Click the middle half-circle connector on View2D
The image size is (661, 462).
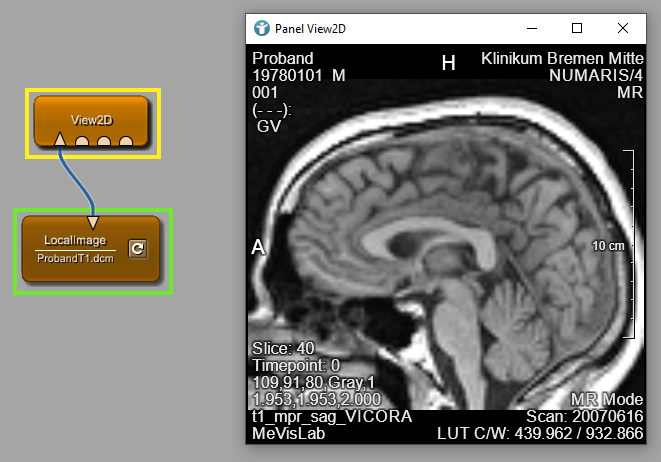(x=104, y=142)
